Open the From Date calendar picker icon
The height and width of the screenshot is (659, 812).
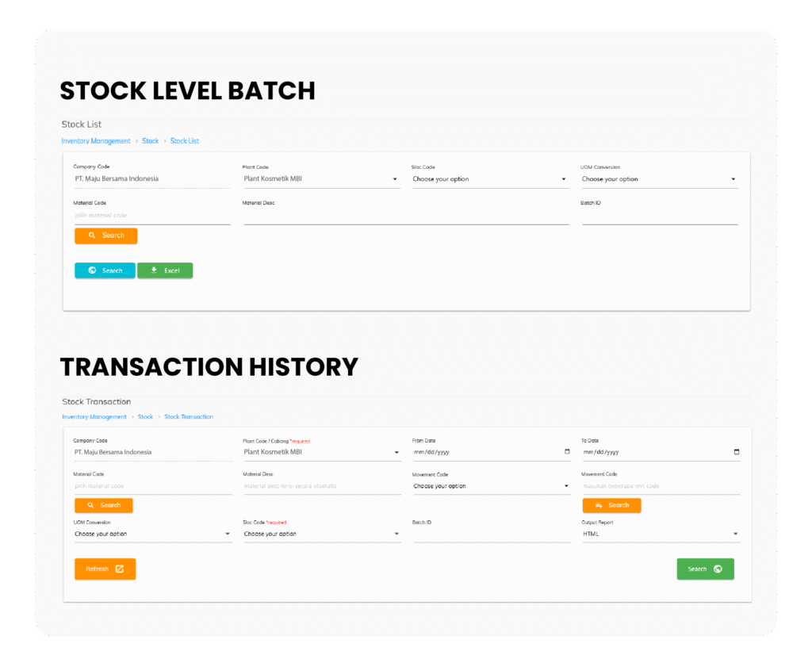[x=567, y=452]
